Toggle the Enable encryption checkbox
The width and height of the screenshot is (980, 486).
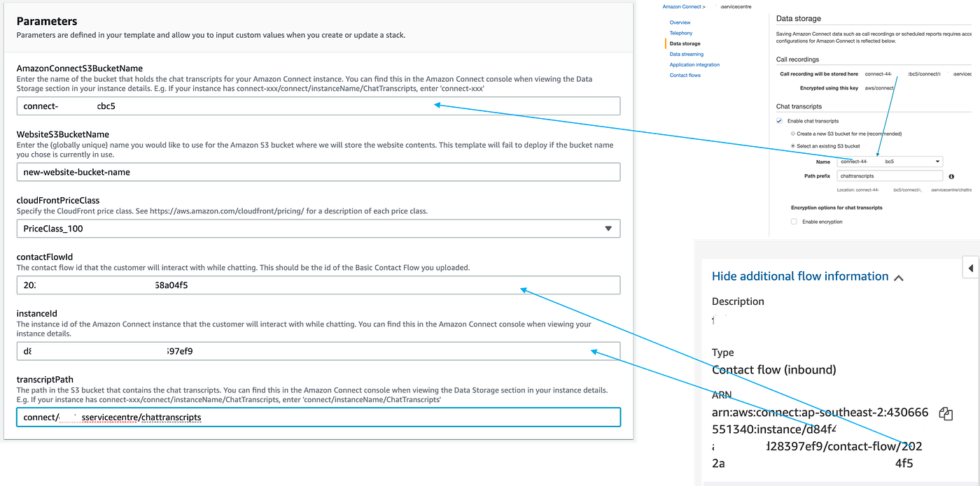794,222
